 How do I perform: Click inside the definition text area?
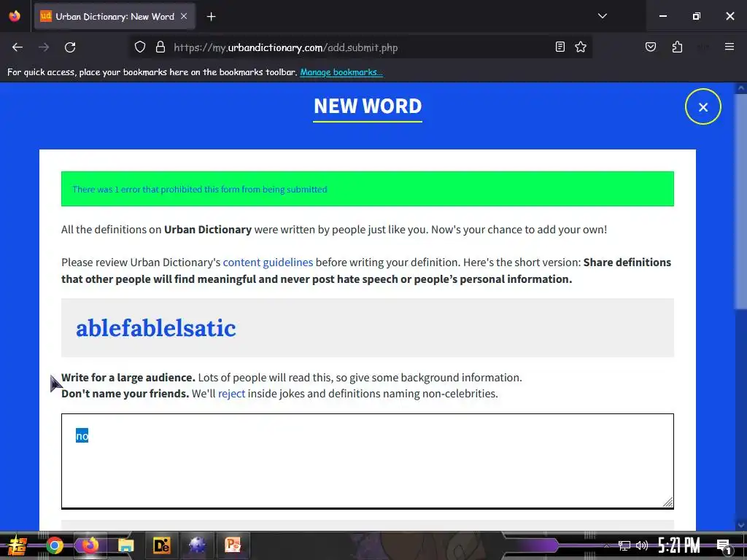(x=368, y=461)
